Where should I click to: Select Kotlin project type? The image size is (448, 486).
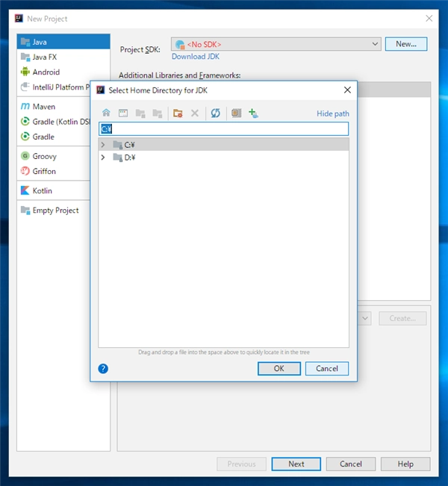54,190
